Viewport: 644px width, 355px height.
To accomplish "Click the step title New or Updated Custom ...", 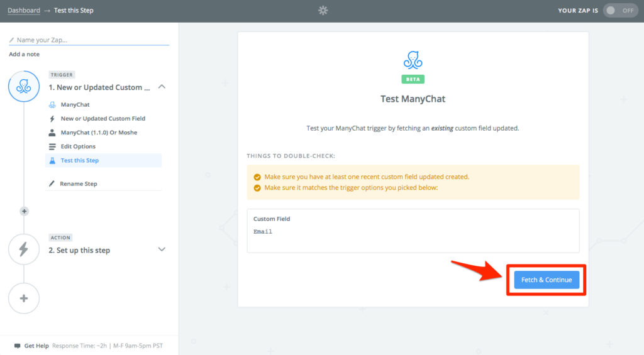I will pos(99,87).
